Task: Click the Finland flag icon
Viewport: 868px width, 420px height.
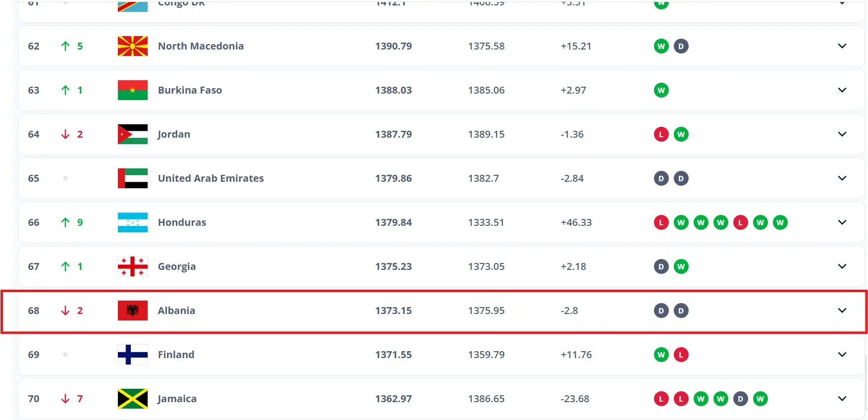Action: (133, 355)
